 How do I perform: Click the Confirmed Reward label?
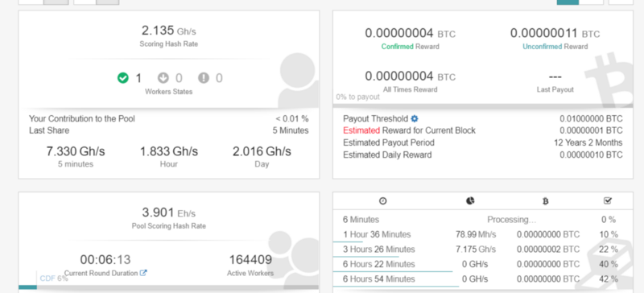[410, 47]
